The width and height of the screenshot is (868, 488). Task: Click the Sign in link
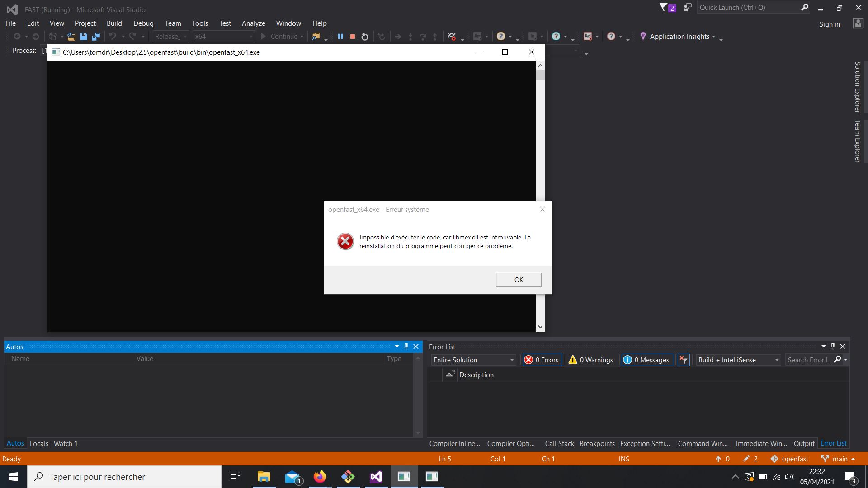click(x=830, y=24)
